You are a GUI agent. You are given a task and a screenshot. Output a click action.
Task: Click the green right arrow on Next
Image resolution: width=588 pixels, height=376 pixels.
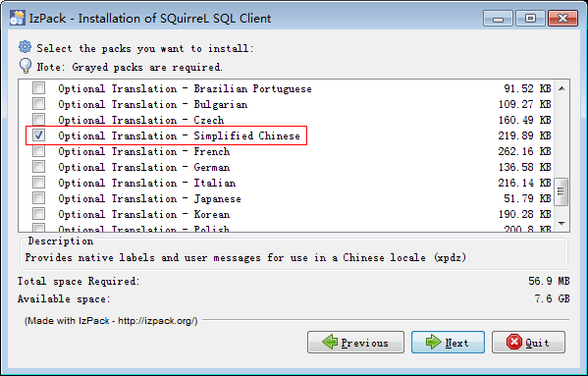[x=434, y=342]
